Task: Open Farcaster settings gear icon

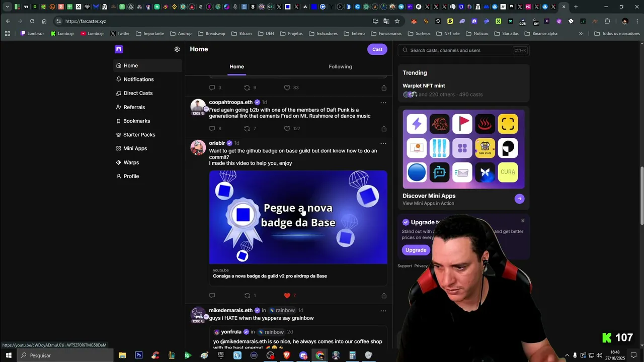Action: 177,49
